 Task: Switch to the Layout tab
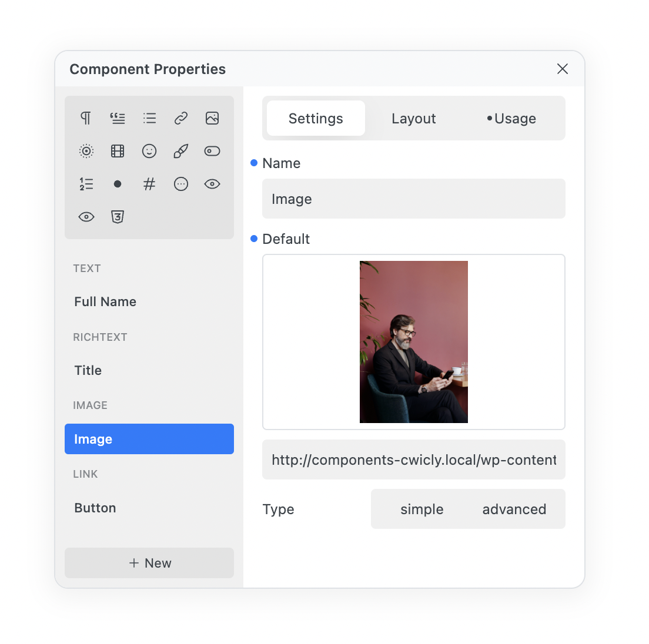click(413, 119)
